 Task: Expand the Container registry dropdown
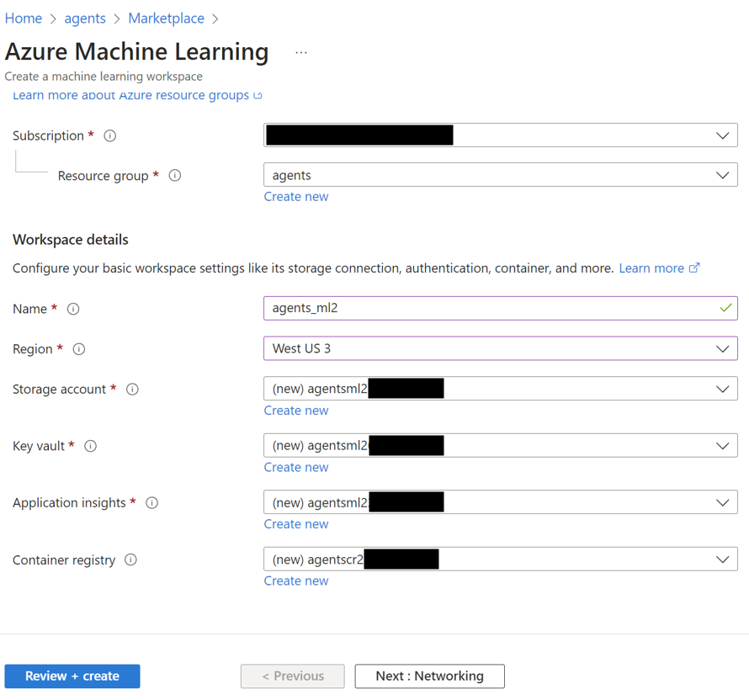[722, 559]
